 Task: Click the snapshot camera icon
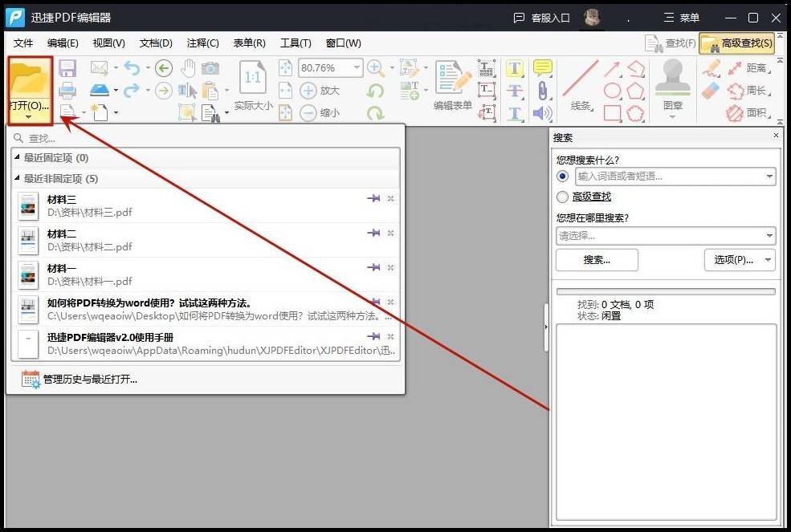(211, 68)
